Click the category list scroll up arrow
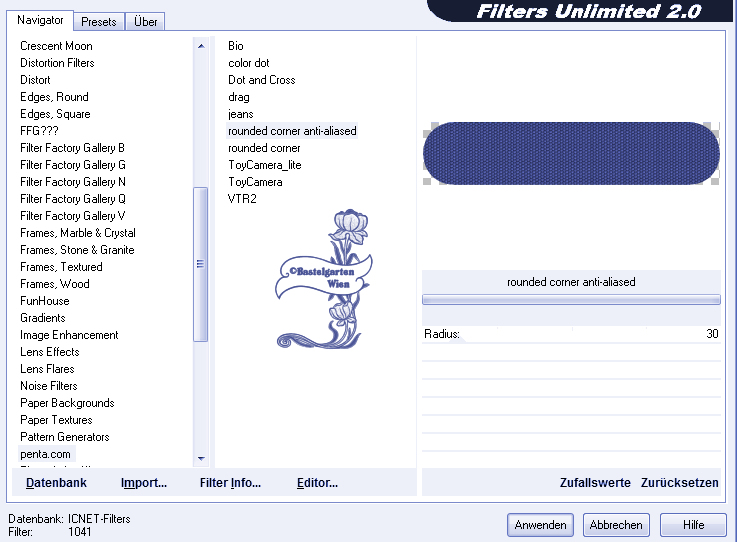The height and width of the screenshot is (542, 737). click(x=201, y=46)
